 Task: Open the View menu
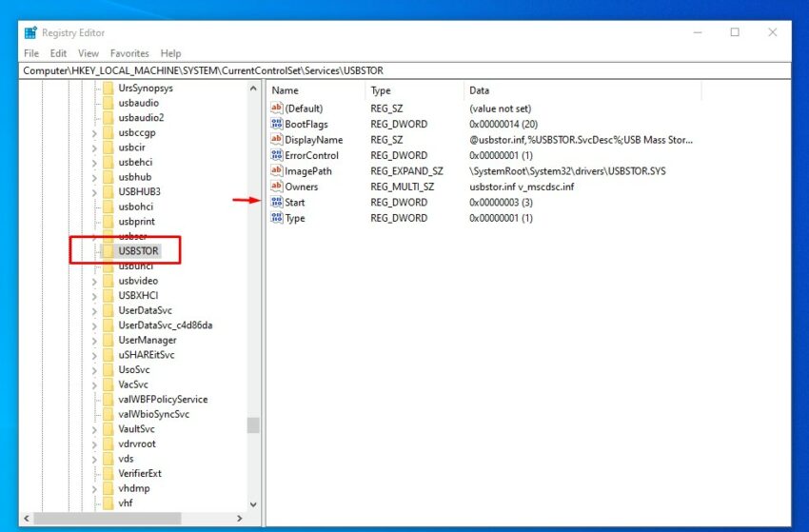click(89, 53)
